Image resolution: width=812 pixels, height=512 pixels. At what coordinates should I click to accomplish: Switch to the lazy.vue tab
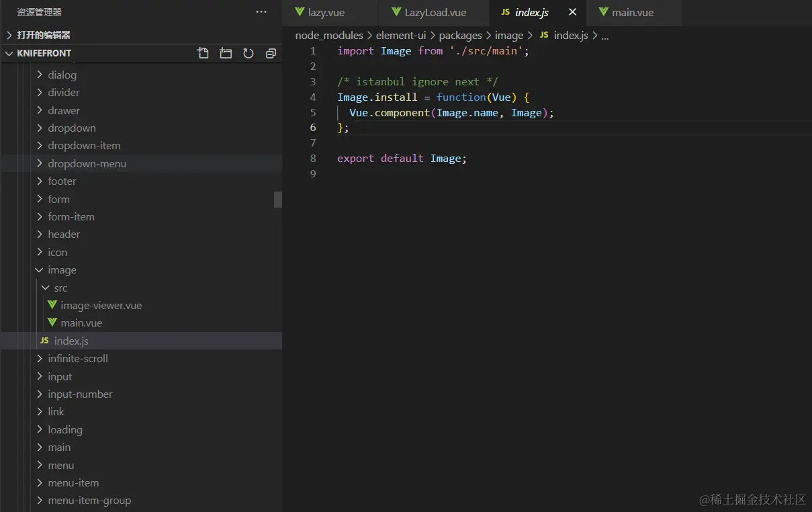[330, 13]
